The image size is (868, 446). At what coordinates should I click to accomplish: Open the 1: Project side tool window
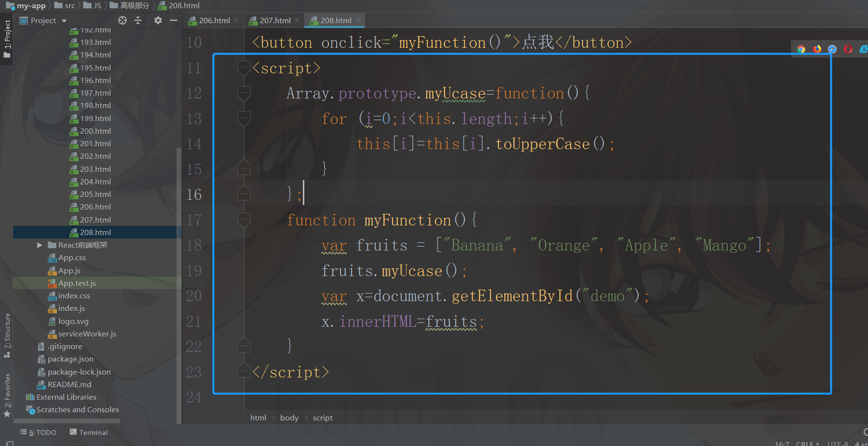7,39
